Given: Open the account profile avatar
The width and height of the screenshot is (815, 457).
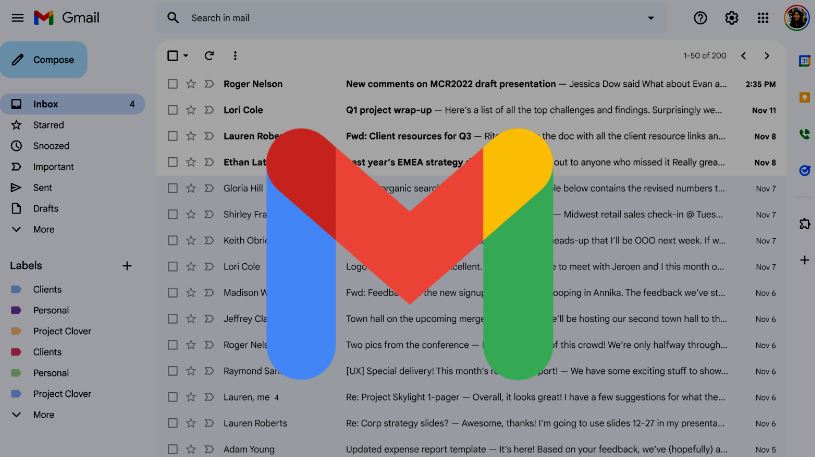Looking at the screenshot, I should [796, 18].
